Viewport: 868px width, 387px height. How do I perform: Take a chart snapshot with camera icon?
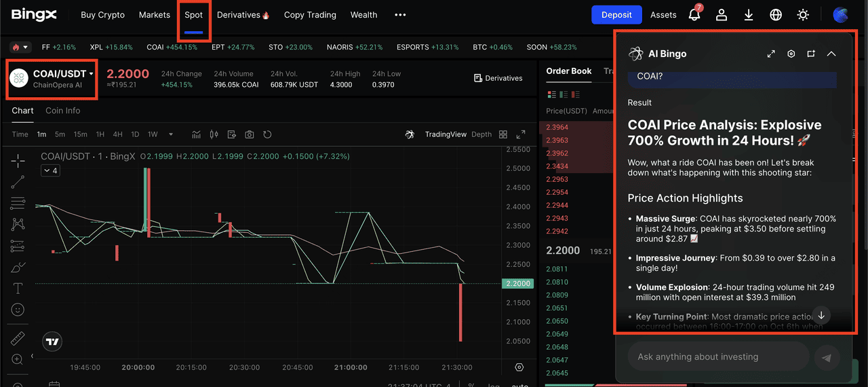click(x=250, y=134)
